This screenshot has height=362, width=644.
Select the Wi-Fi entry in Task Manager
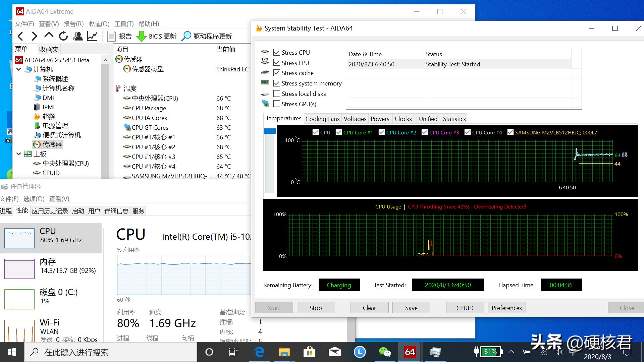(x=50, y=327)
